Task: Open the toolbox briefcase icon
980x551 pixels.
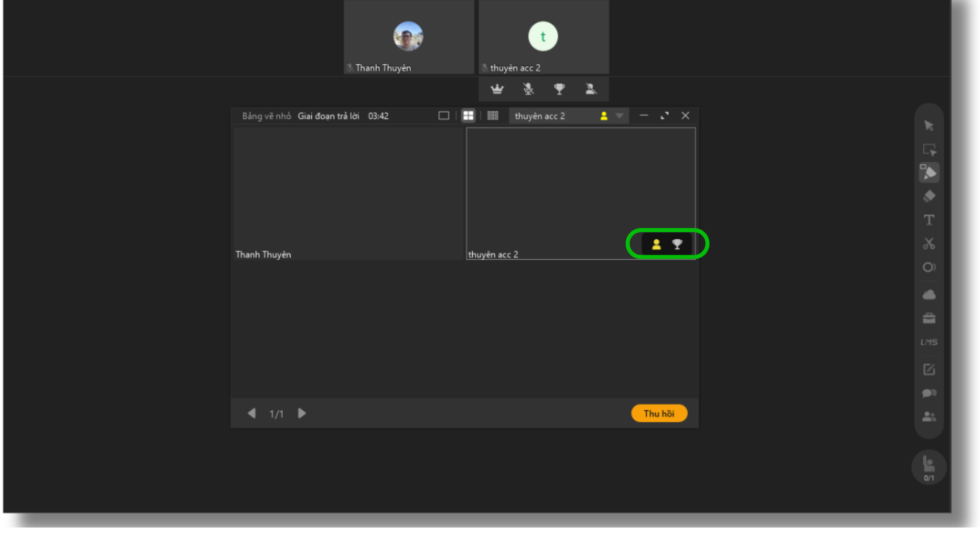Action: (929, 318)
